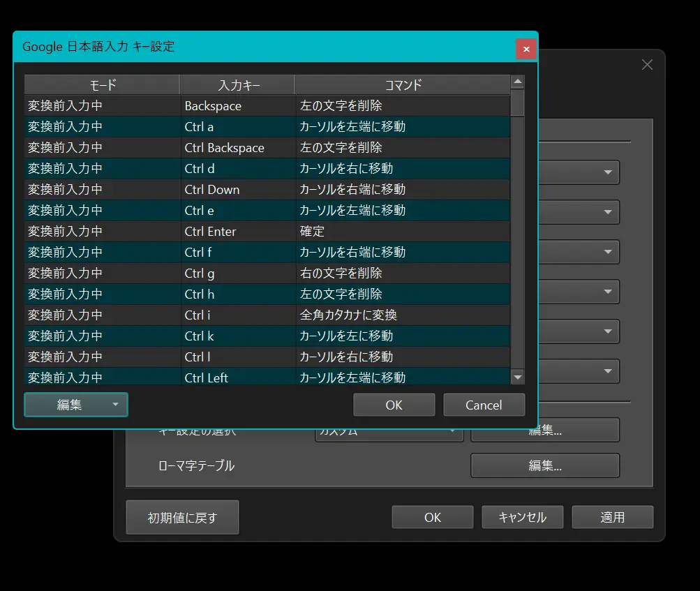Image resolution: width=700 pixels, height=591 pixels.
Task: Select the Ctrl i key cell
Action: point(237,315)
